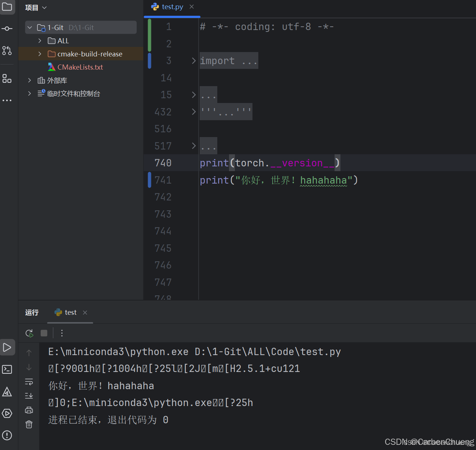Open the 项目 view dropdown

point(36,8)
